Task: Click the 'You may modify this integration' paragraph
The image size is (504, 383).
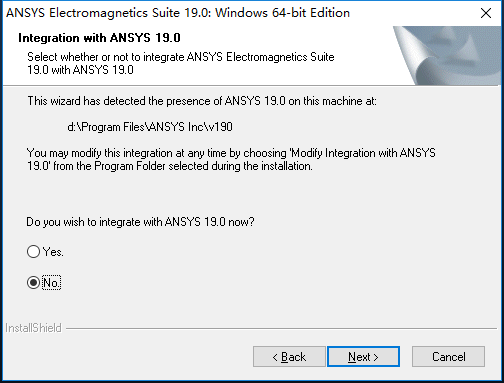Action: point(231,159)
